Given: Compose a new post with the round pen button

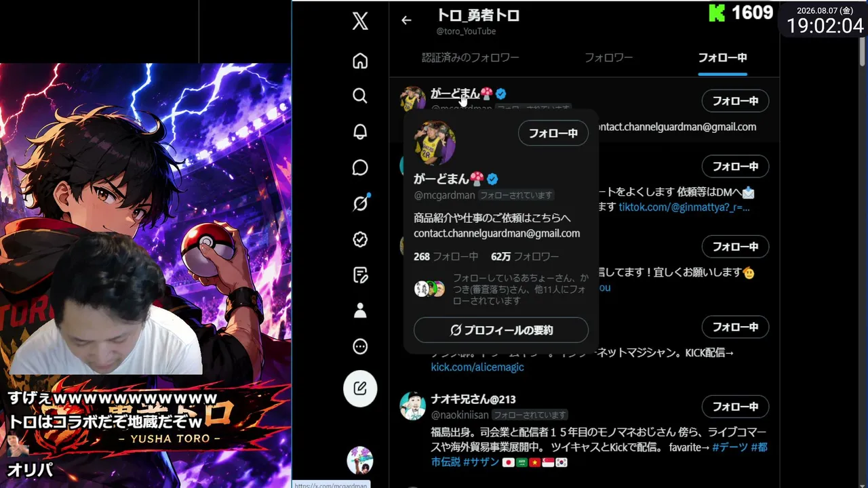Looking at the screenshot, I should tap(360, 388).
